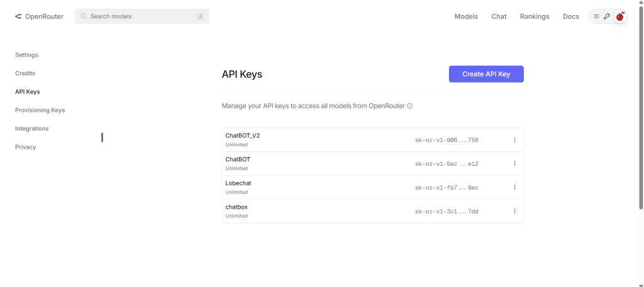
Task: Click Create API Key button
Action: click(x=486, y=74)
